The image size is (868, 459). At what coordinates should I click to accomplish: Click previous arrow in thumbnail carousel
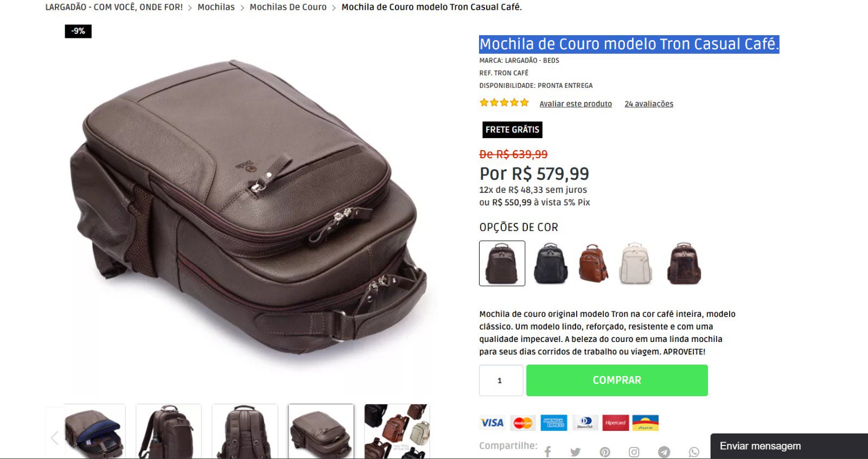tap(54, 438)
